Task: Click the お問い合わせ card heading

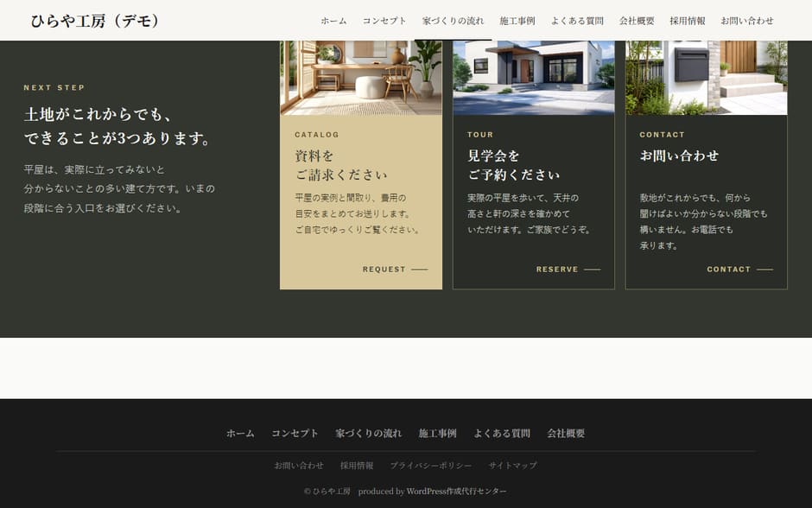Action: tap(679, 156)
